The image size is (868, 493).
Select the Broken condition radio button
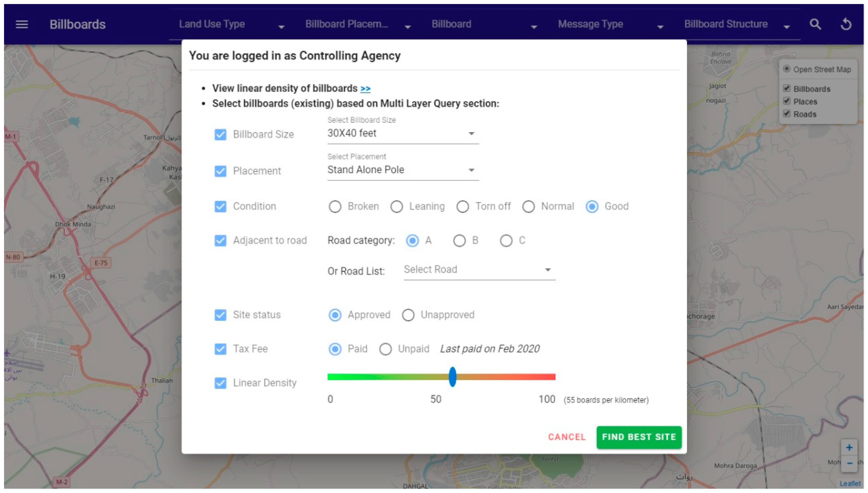tap(335, 207)
